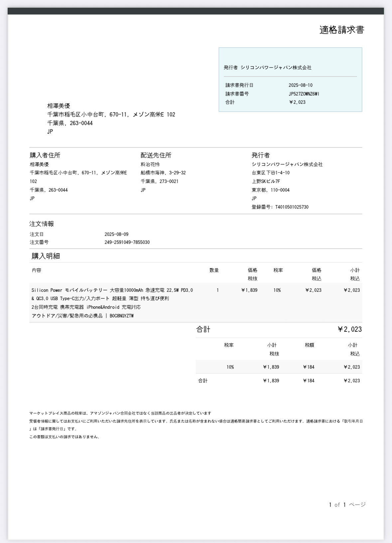Click the order date 2025-08-09
This screenshot has height=543, width=392.
pos(116,234)
